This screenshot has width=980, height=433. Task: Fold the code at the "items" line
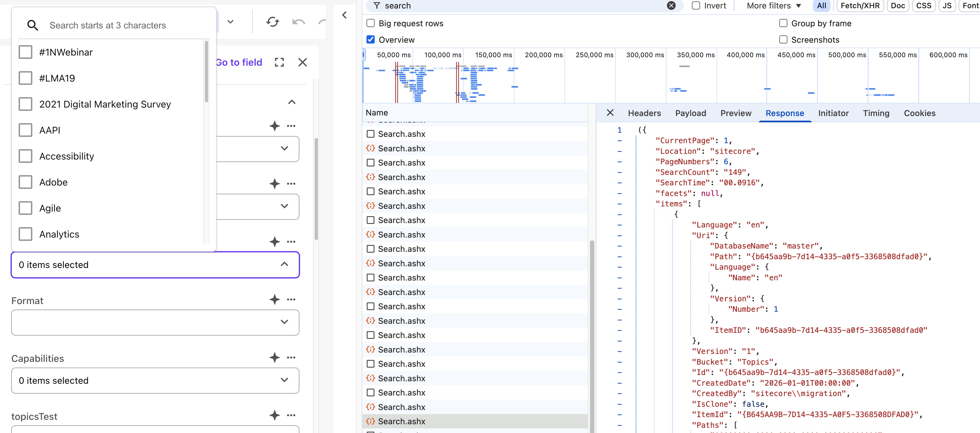pos(619,204)
